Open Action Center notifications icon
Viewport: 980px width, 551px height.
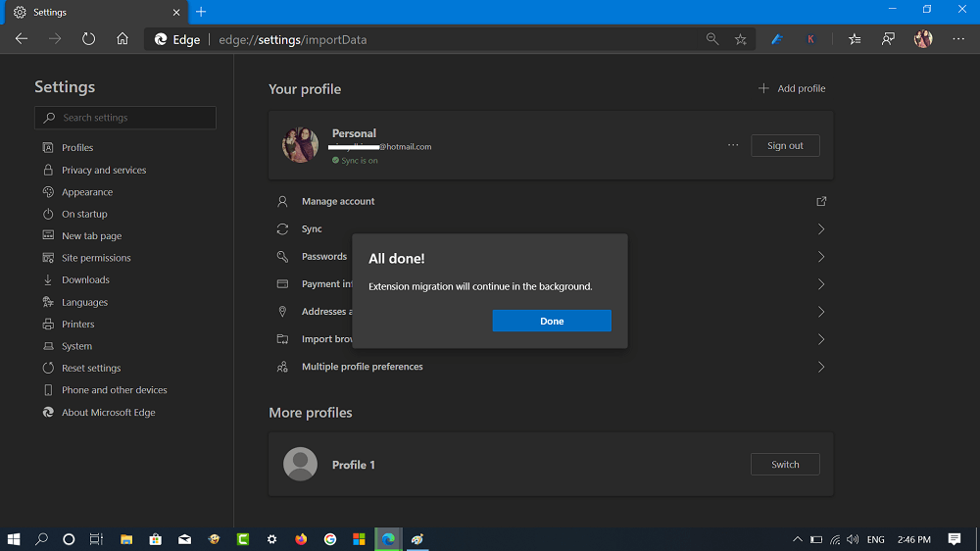[955, 539]
